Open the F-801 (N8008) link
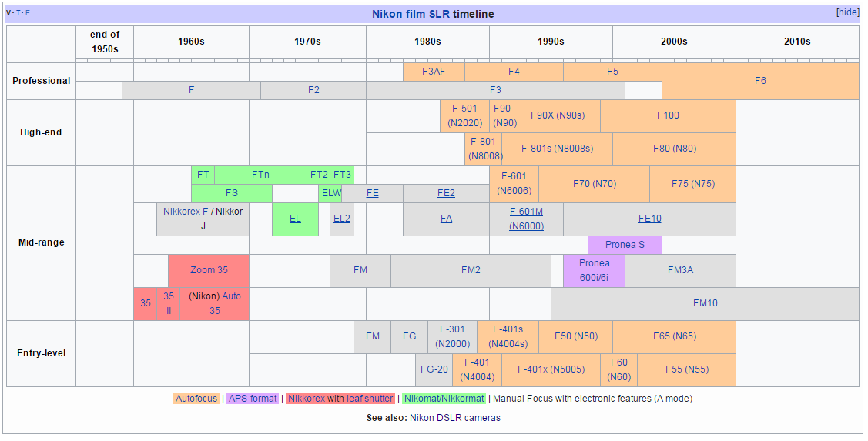Viewport: 868px width, 441px height. 485,149
